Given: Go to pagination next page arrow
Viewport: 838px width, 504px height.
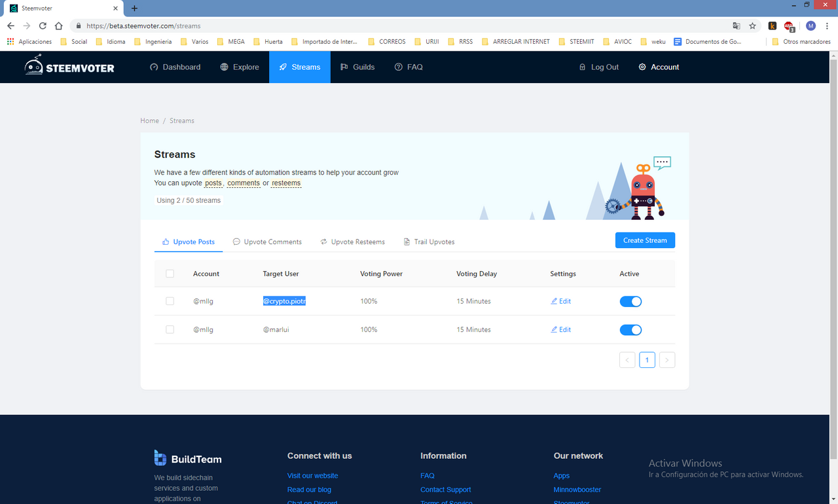Looking at the screenshot, I should pyautogui.click(x=667, y=360).
